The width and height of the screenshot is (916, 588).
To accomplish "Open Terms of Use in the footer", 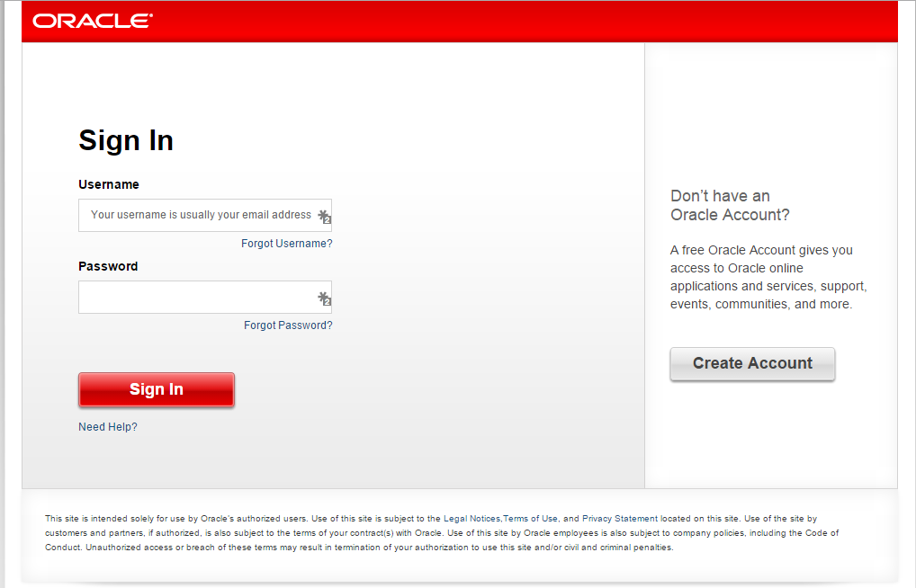I will pos(530,519).
